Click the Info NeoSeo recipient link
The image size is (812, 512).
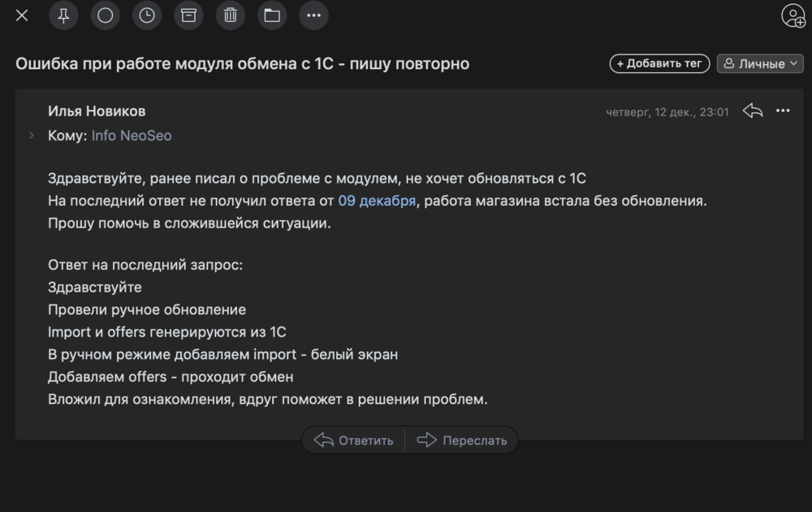pyautogui.click(x=132, y=135)
